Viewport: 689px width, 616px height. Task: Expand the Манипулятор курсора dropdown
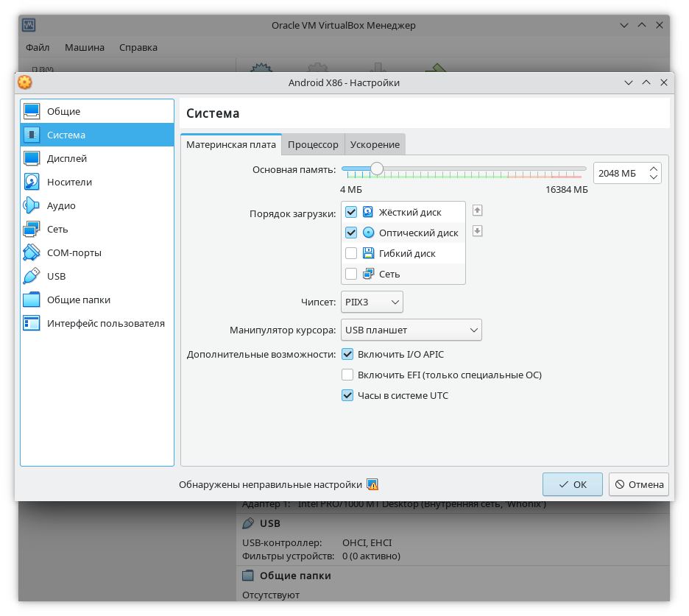pos(411,330)
